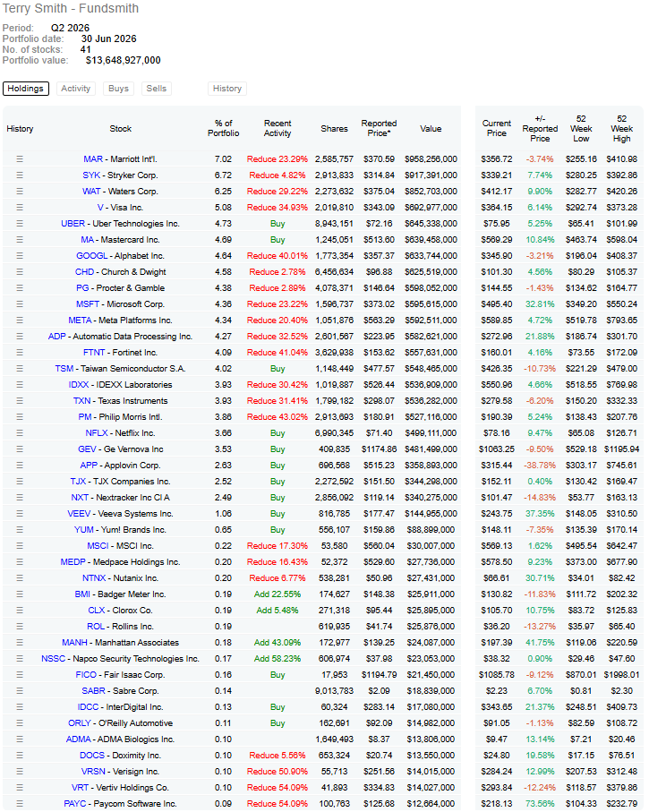The image size is (649, 812).
Task: Open the TXN ticker link
Action: point(81,400)
